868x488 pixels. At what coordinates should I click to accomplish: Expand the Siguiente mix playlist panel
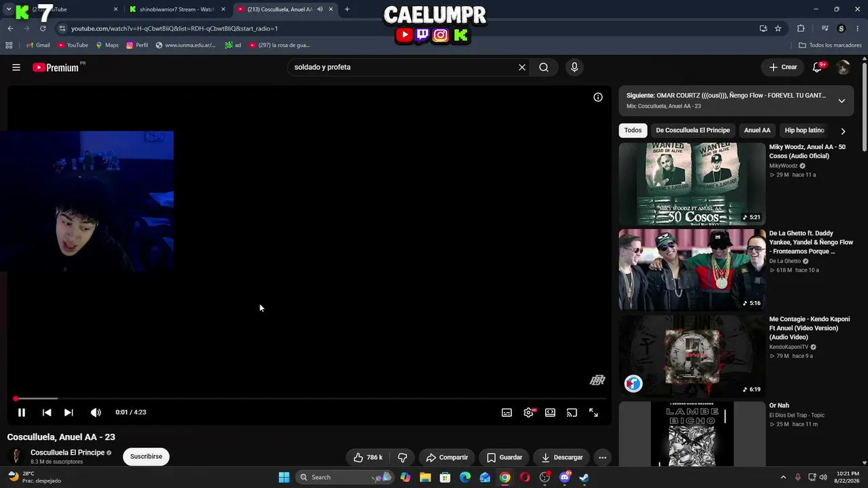(x=842, y=101)
